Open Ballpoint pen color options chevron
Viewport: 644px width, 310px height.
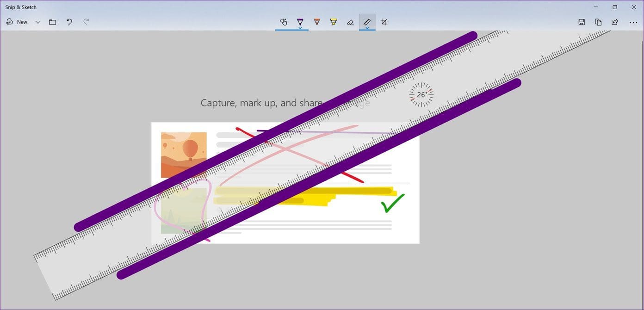click(300, 28)
